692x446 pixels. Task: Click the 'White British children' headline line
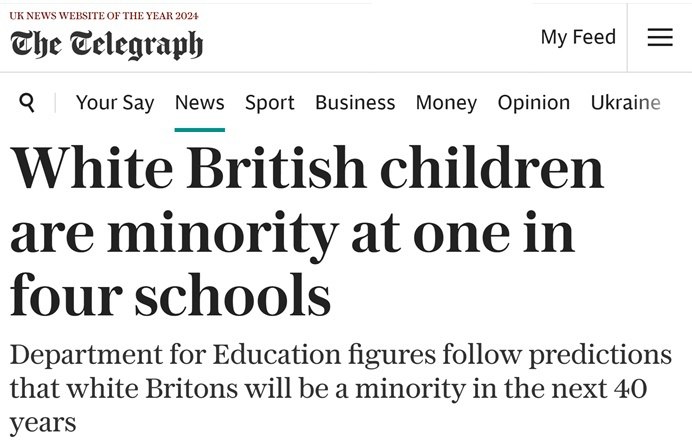[306, 168]
